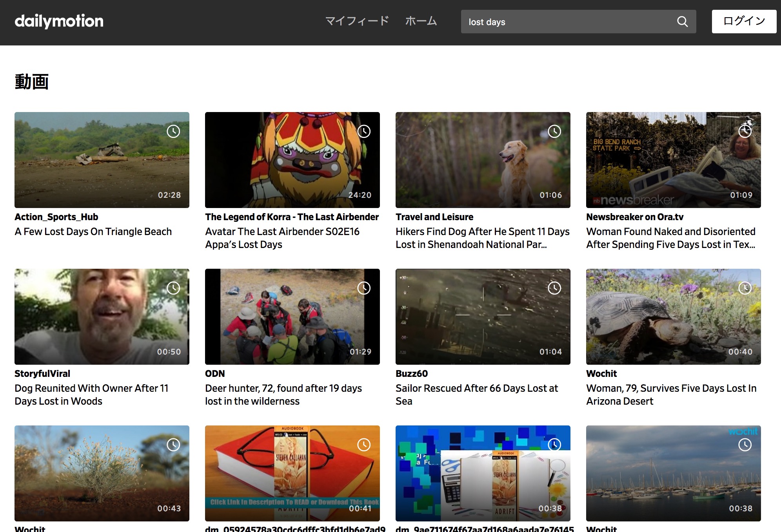Image resolution: width=781 pixels, height=532 pixels.
Task: Click watch later clock on Arizona Desert tortoise video
Action: pos(745,288)
